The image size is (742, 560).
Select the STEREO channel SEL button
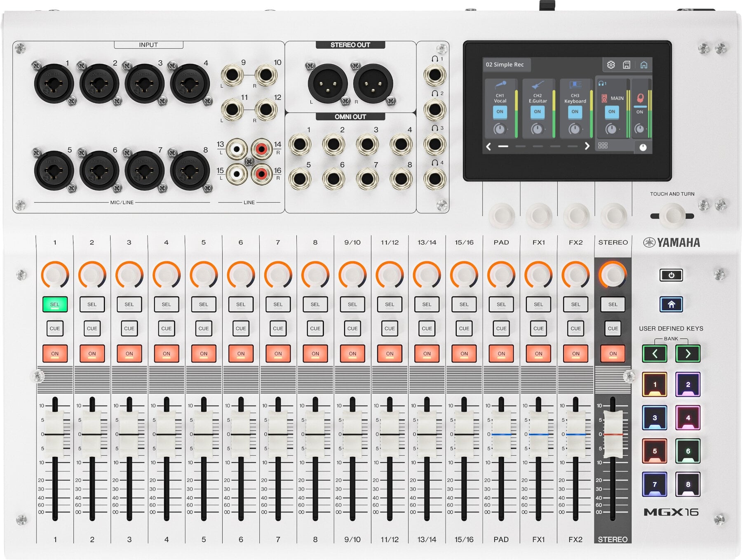coord(613,304)
